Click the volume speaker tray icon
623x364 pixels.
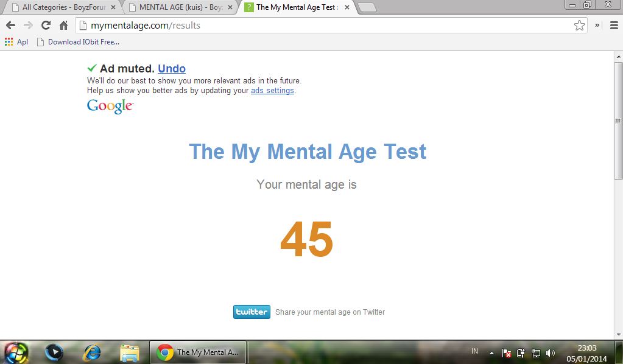(551, 353)
